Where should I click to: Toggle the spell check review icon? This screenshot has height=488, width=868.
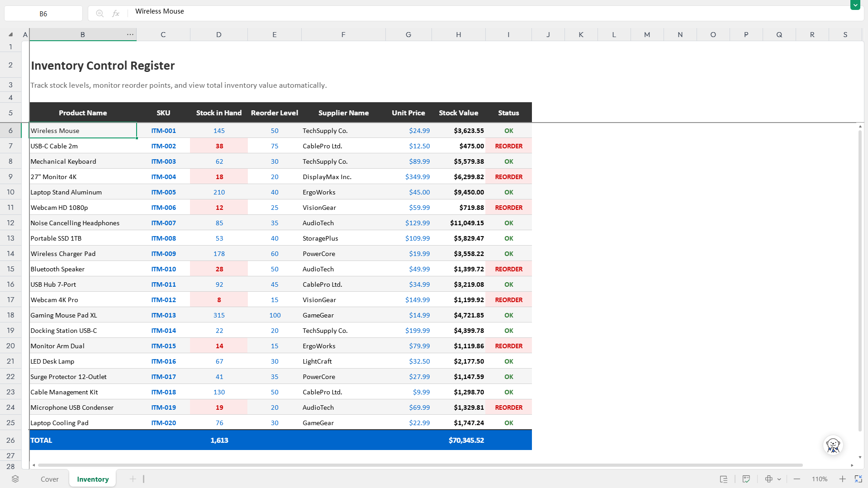pos(746,479)
